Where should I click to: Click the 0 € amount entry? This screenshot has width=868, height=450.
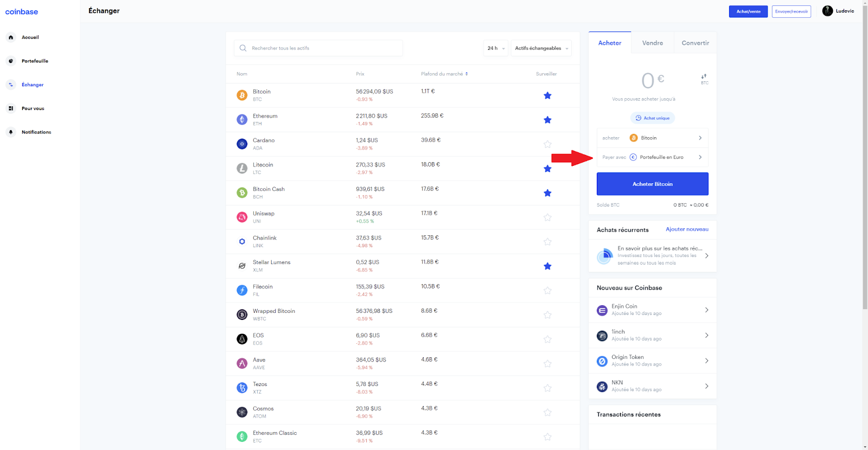click(653, 81)
